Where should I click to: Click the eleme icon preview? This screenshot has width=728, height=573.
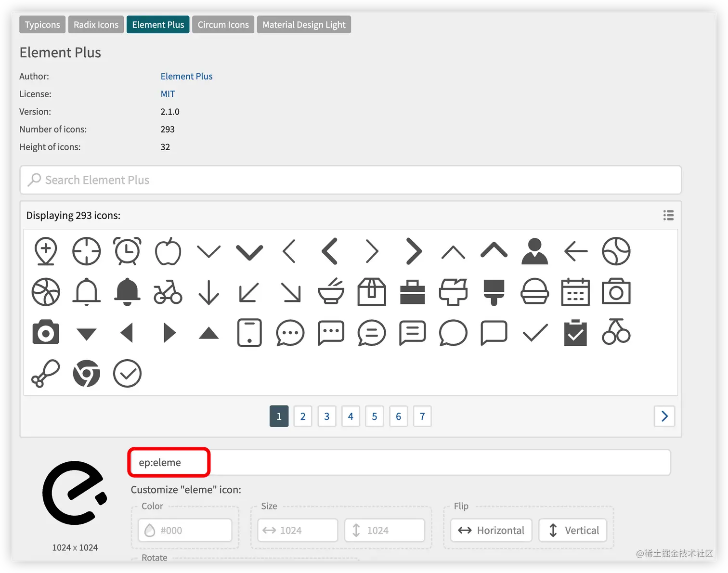[75, 493]
